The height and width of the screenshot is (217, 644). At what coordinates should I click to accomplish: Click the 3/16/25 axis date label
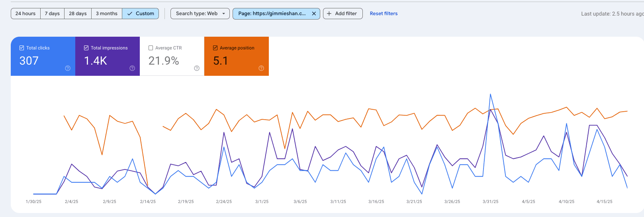tap(376, 202)
